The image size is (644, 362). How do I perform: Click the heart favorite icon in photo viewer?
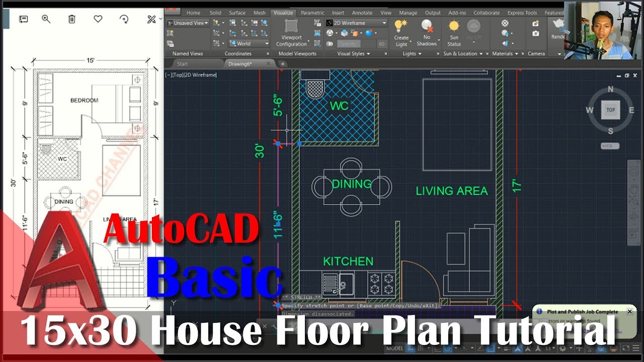[x=98, y=19]
